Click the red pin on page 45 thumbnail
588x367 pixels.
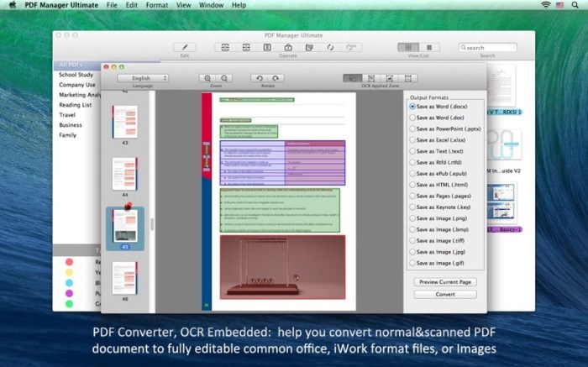(x=129, y=206)
